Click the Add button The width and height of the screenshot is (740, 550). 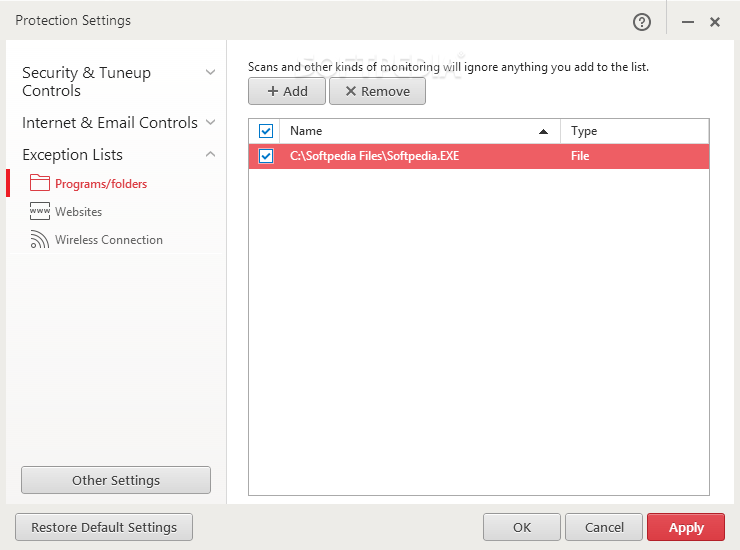click(x=286, y=91)
